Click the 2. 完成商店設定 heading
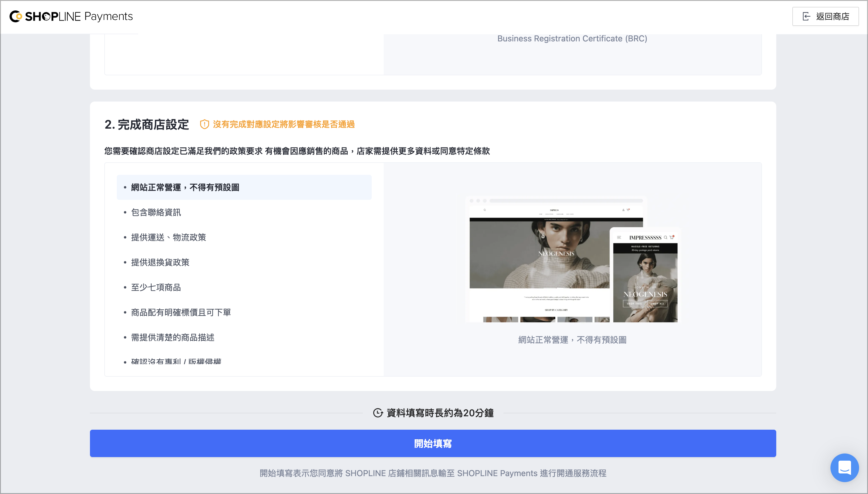Screen dimensions: 868x494 (147, 124)
